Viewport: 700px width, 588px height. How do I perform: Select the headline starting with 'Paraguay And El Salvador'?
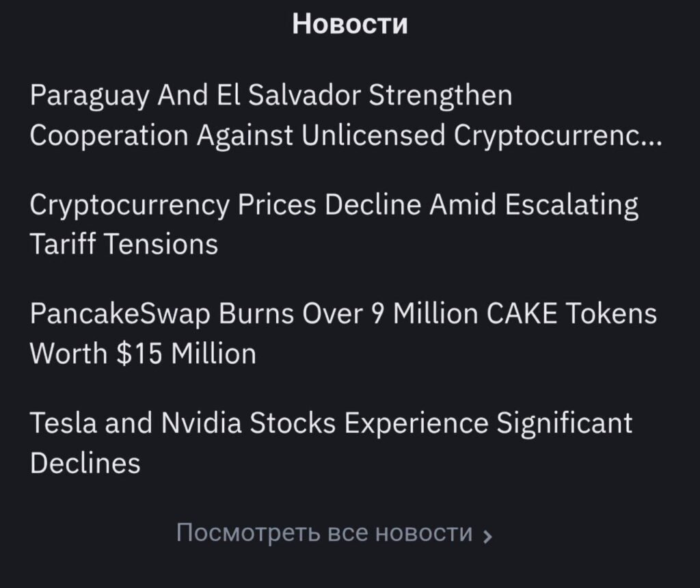(271, 96)
